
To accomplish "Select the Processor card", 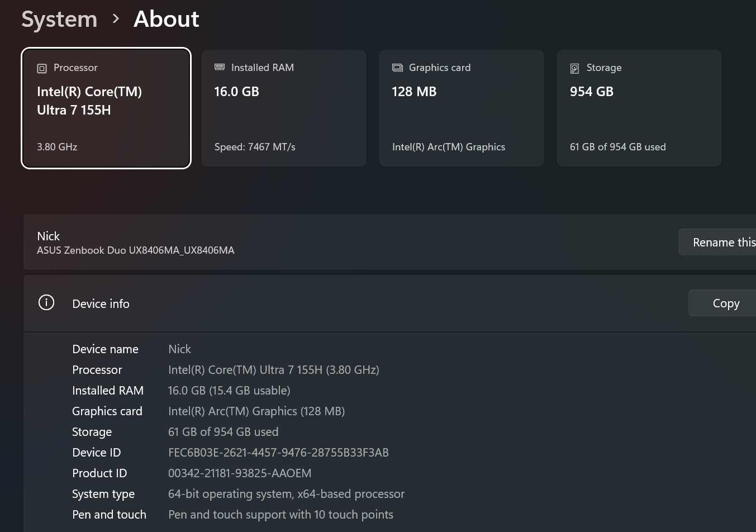I will click(106, 108).
